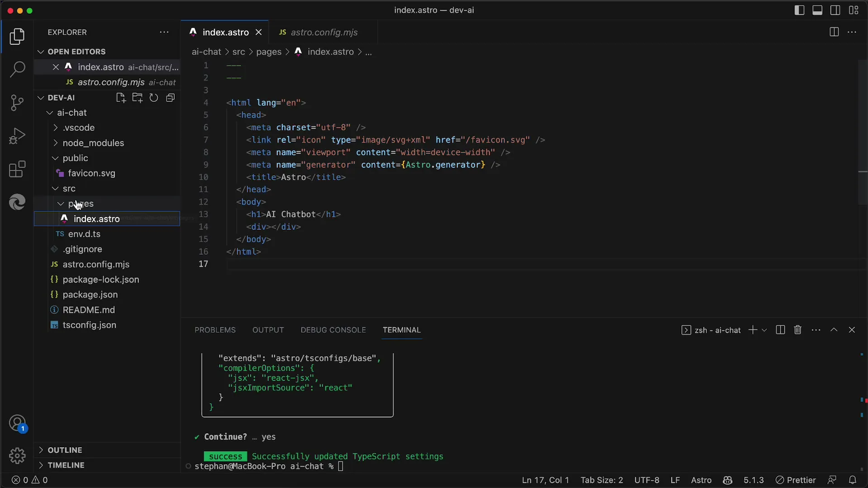Open the Search view in activity bar
Viewport: 868px width, 488px height.
(x=17, y=69)
